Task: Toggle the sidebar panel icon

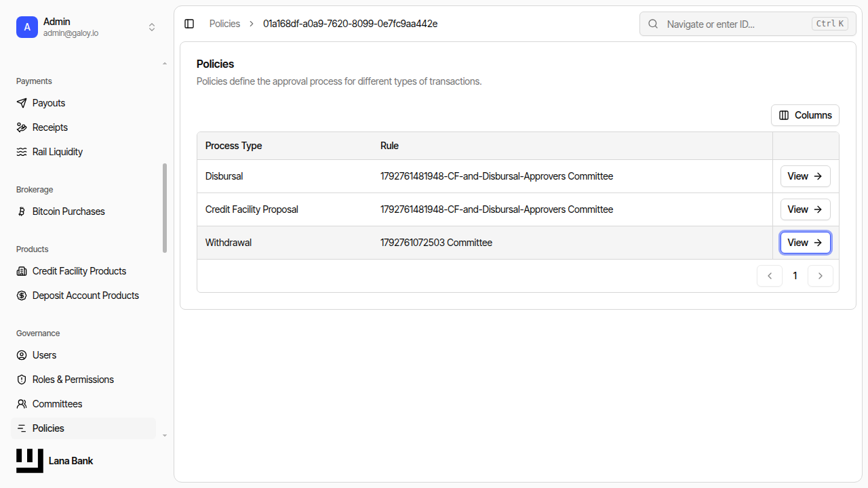Action: 189,24
